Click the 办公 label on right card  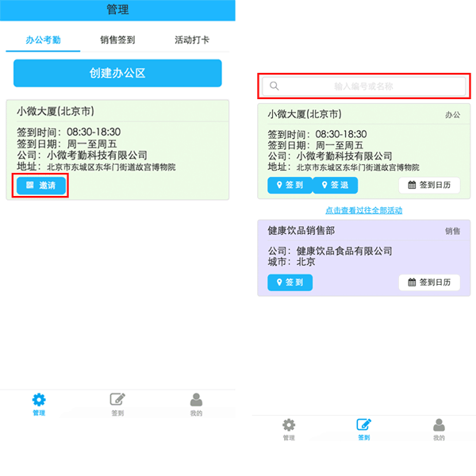pos(452,115)
